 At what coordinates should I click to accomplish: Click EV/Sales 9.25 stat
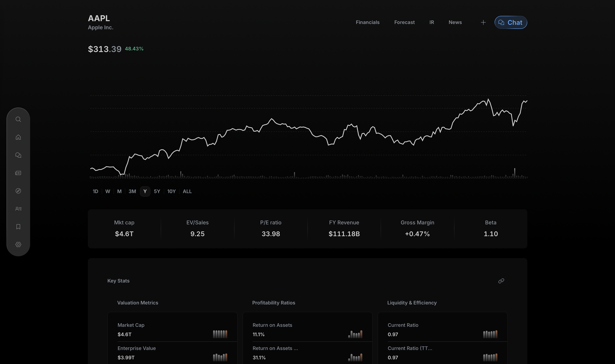[197, 229]
